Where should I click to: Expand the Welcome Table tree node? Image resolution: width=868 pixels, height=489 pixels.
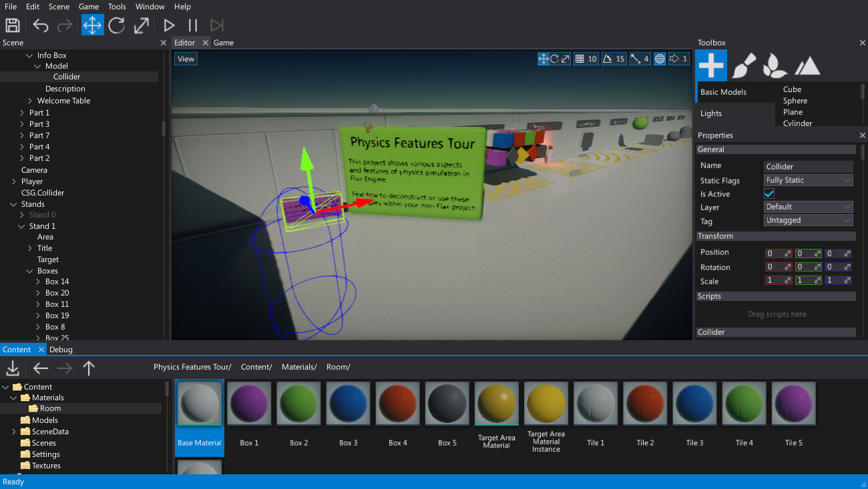30,101
